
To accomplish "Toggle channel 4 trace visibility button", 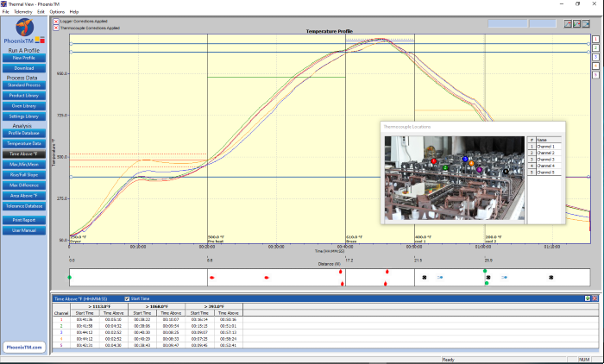I will 595,66.
